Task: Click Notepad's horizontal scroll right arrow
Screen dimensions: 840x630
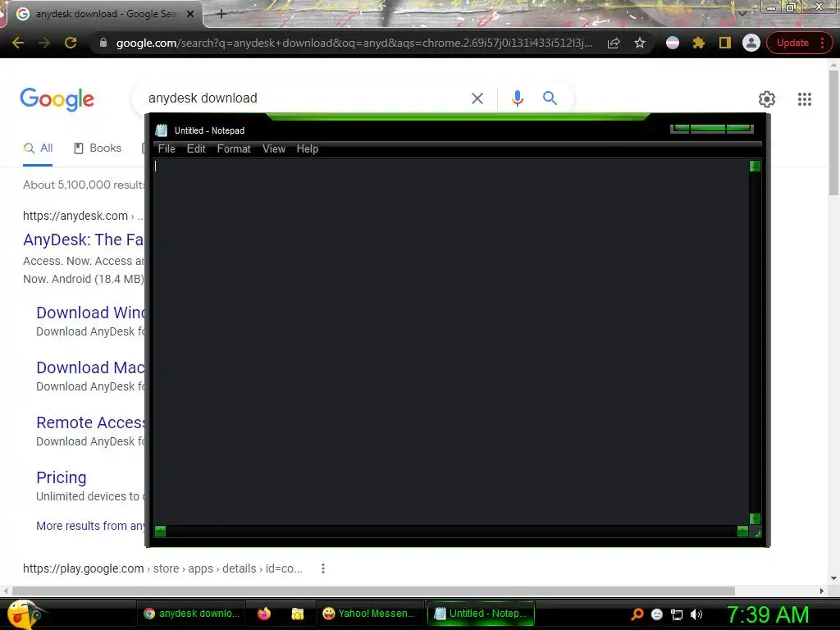Action: coord(742,531)
